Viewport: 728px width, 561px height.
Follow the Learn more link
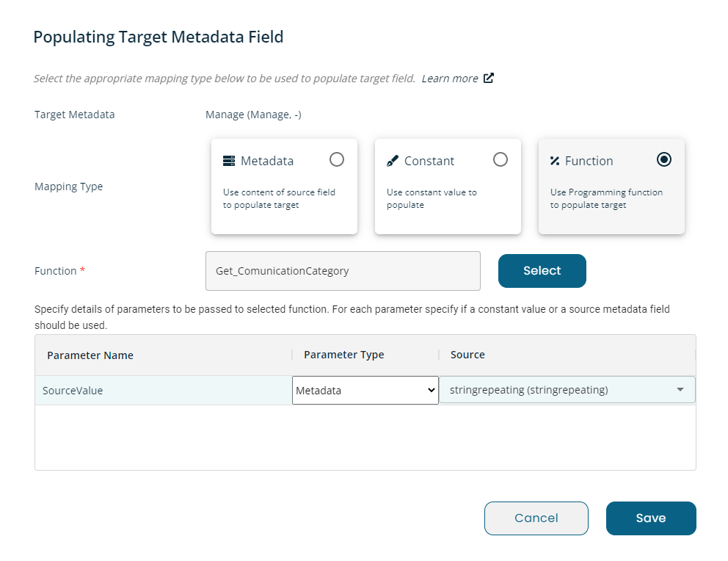click(x=449, y=79)
